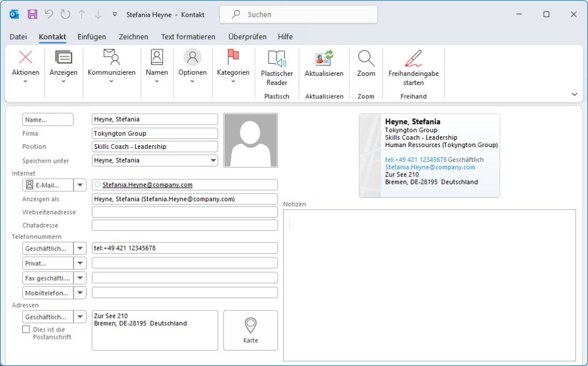Open the Namen group
Image resolution: width=588 pixels, height=366 pixels.
157,67
